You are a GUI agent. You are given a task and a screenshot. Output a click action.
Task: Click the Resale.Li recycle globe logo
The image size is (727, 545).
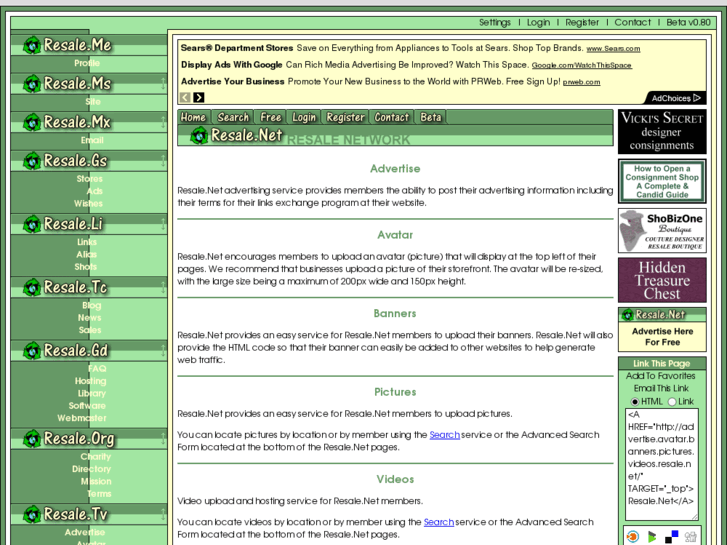(x=32, y=224)
